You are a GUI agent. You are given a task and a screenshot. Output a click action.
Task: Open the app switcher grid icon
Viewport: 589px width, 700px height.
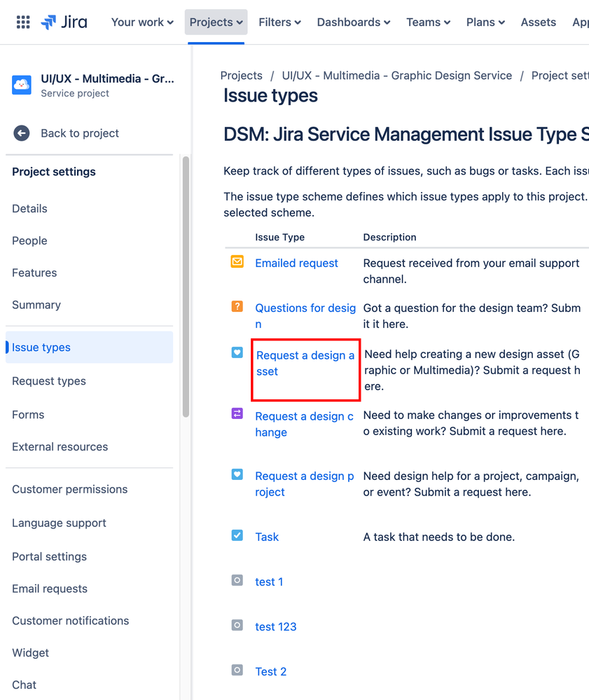click(x=22, y=22)
